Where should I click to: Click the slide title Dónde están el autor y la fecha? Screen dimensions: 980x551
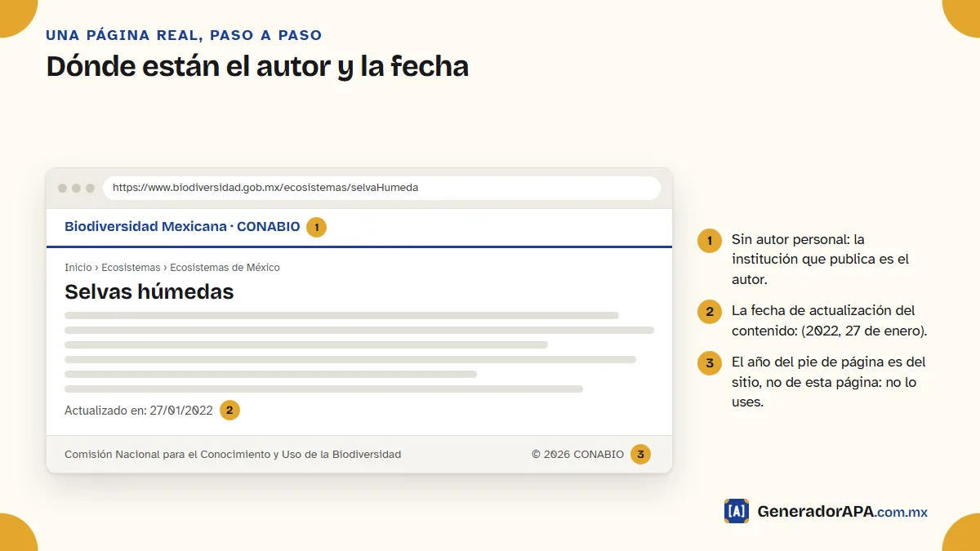[257, 66]
